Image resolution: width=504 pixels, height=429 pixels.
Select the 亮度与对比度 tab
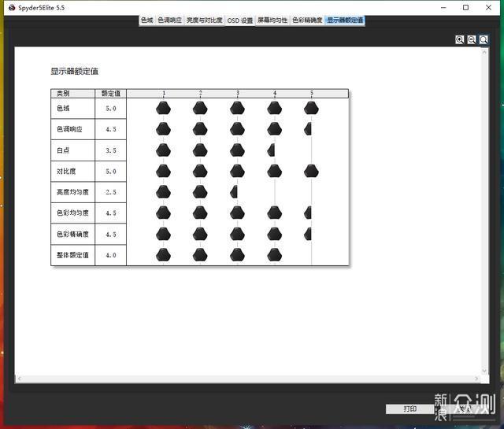click(205, 20)
